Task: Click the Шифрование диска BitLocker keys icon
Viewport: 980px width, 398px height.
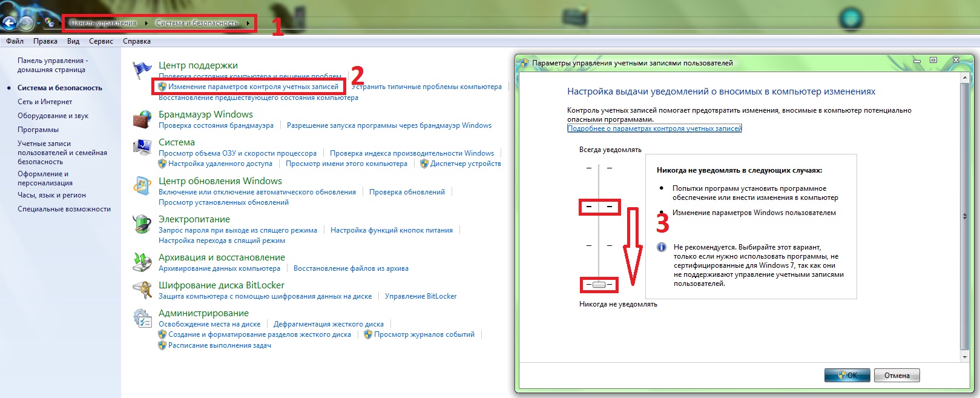Action: (142, 290)
